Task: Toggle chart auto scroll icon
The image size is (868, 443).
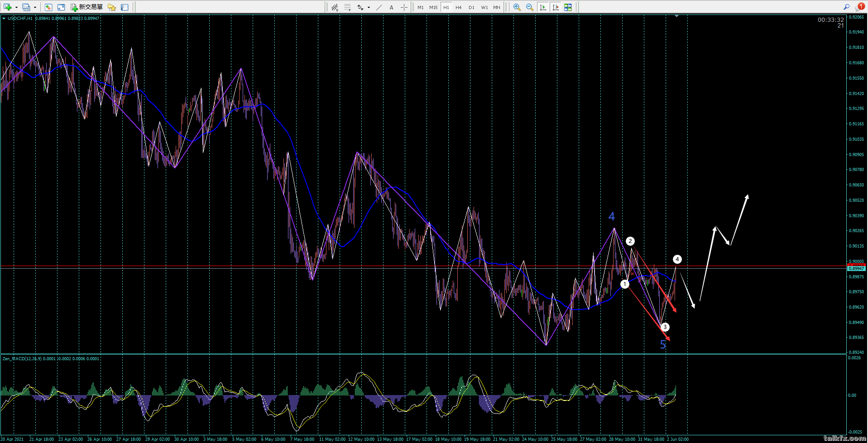Action: 542,7
